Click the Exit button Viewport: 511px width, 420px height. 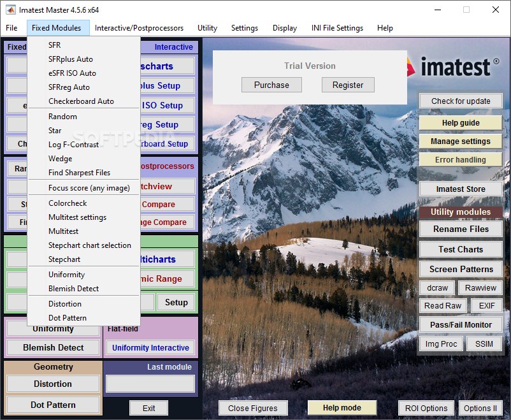148,409
